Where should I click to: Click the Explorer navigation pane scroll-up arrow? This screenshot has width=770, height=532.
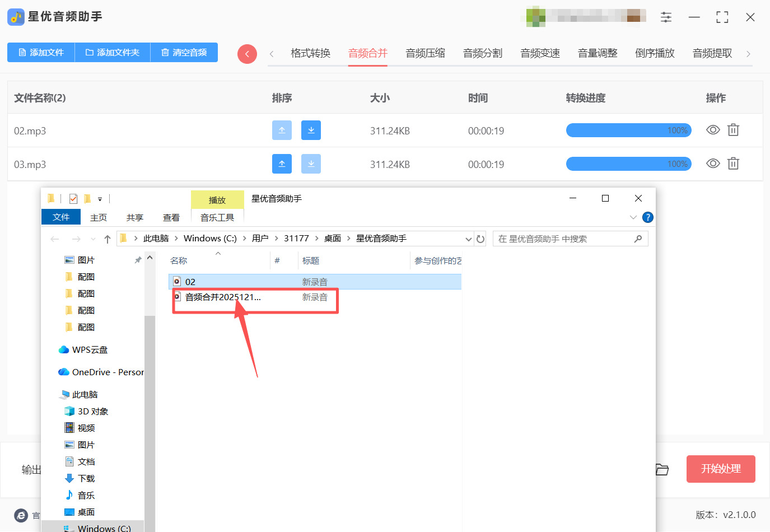tap(150, 258)
